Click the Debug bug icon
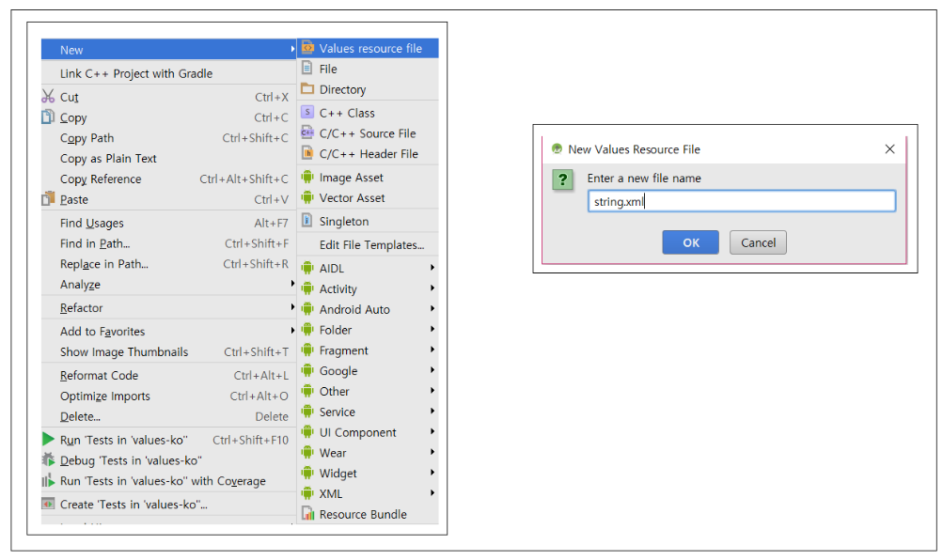This screenshot has height=560, width=943. tap(48, 459)
